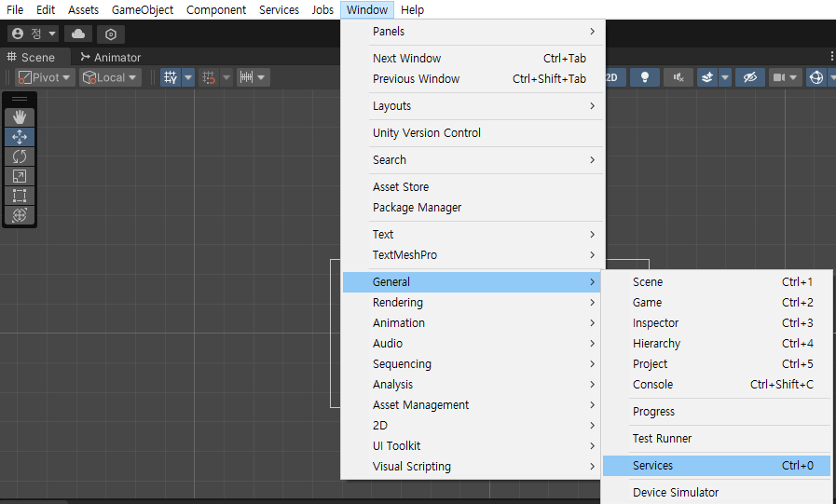Open Services window from General submenu

[717, 466]
